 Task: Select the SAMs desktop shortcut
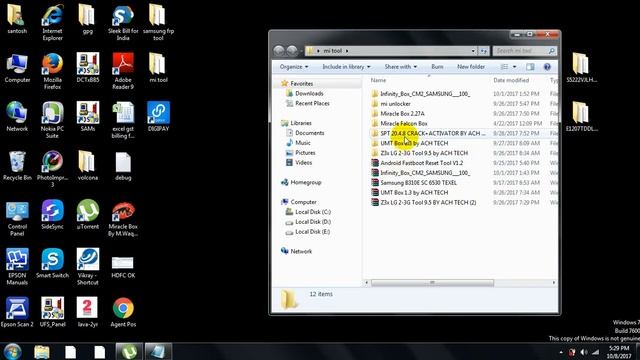[88, 117]
